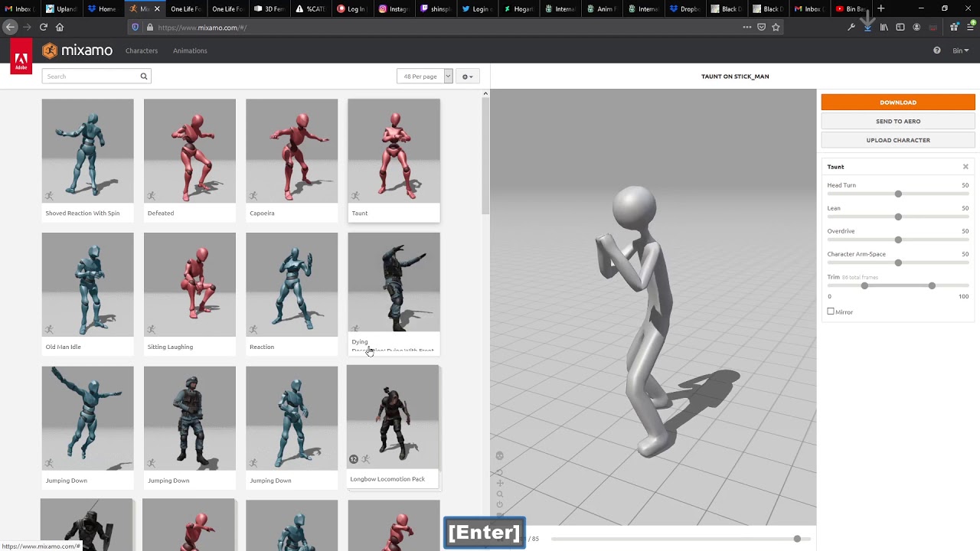Click the orange DOWNLOAD button
This screenshot has height=551, width=980.
[898, 102]
